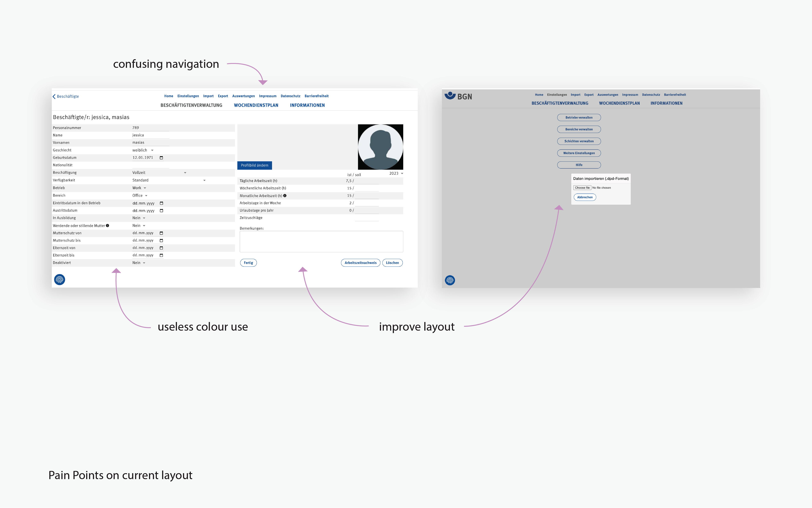Switch to INFORMATIONEN tab in employee form

(x=307, y=105)
